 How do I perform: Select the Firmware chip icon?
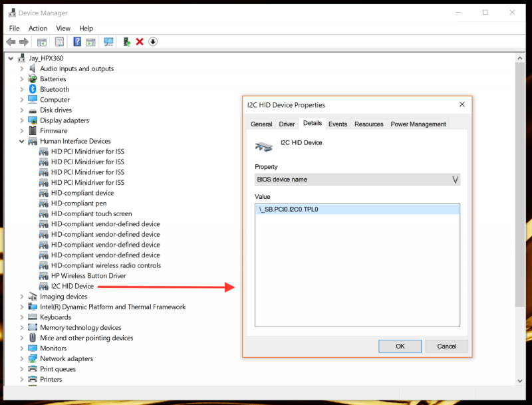click(x=33, y=130)
